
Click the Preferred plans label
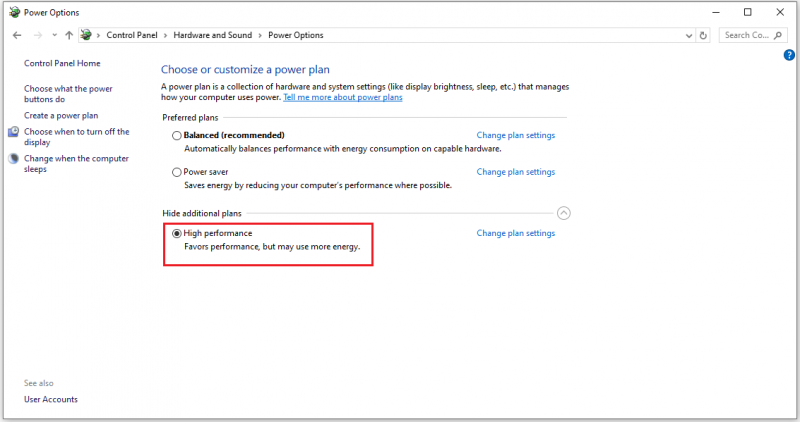click(190, 118)
